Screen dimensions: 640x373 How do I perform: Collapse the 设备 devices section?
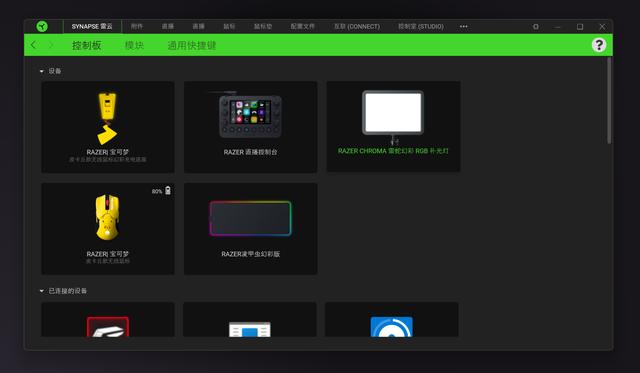pos(42,71)
